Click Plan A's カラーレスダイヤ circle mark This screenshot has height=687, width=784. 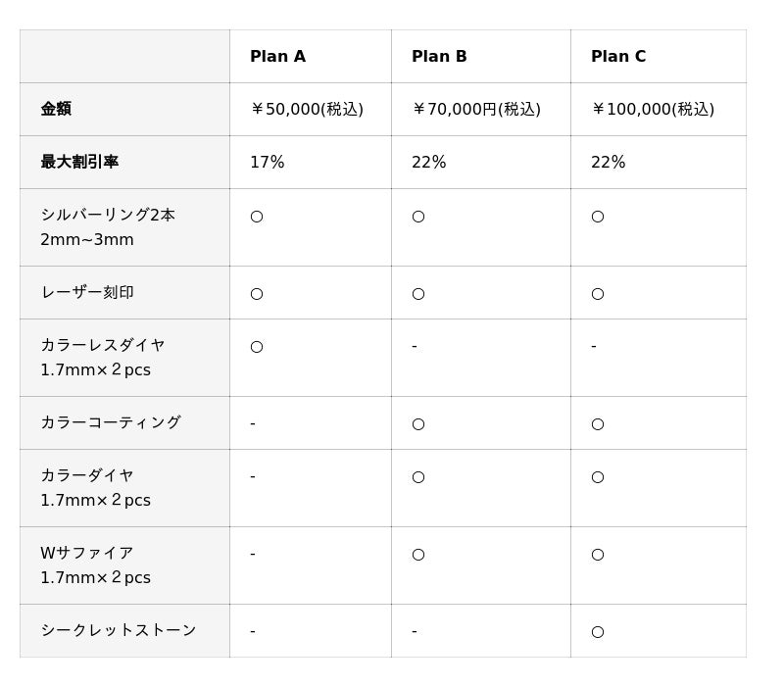coord(257,347)
